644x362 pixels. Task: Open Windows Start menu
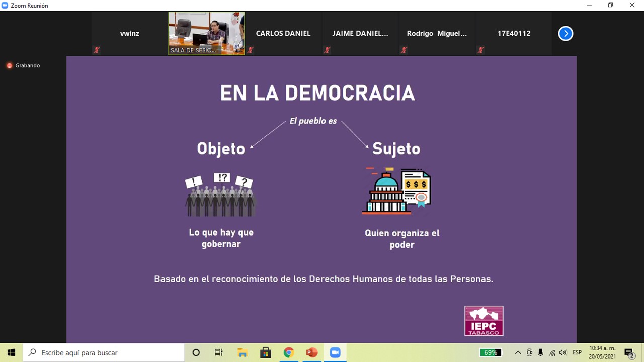click(11, 352)
